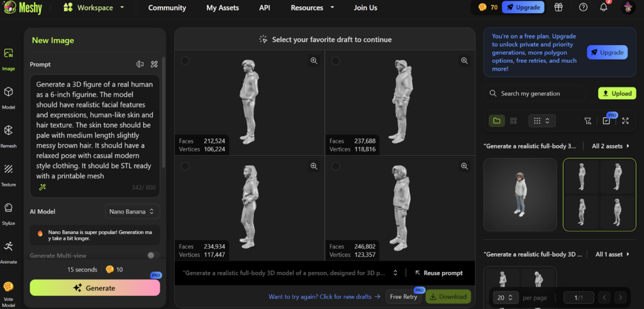Open notifications bell icon
The width and height of the screenshot is (644, 309).
tap(603, 8)
